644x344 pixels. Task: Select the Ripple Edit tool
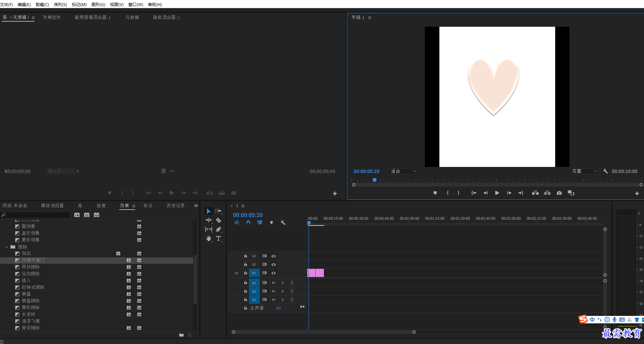coord(209,220)
